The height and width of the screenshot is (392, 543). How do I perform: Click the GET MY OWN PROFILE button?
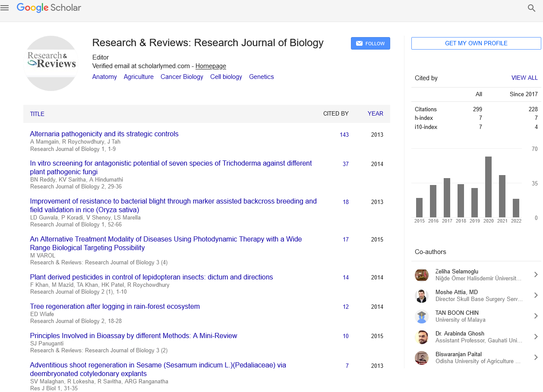(x=476, y=43)
